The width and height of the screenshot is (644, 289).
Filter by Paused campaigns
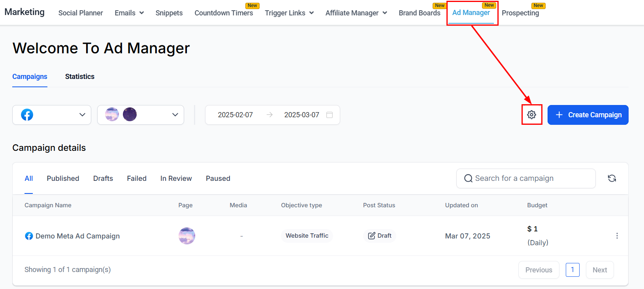218,178
